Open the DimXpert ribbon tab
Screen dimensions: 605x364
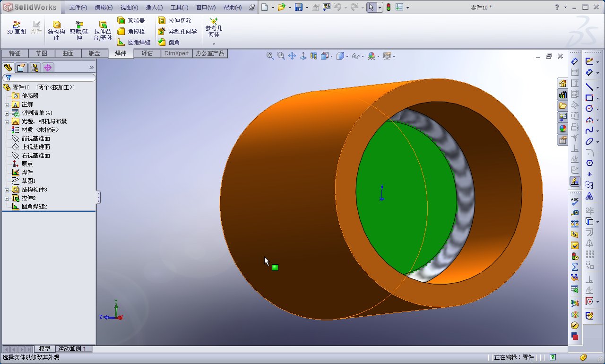click(176, 53)
